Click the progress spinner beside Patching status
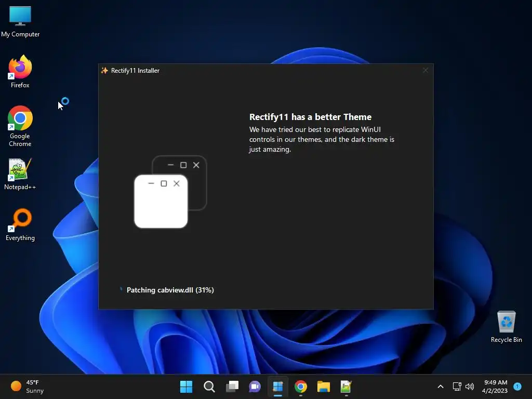This screenshot has width=532, height=399. click(121, 289)
